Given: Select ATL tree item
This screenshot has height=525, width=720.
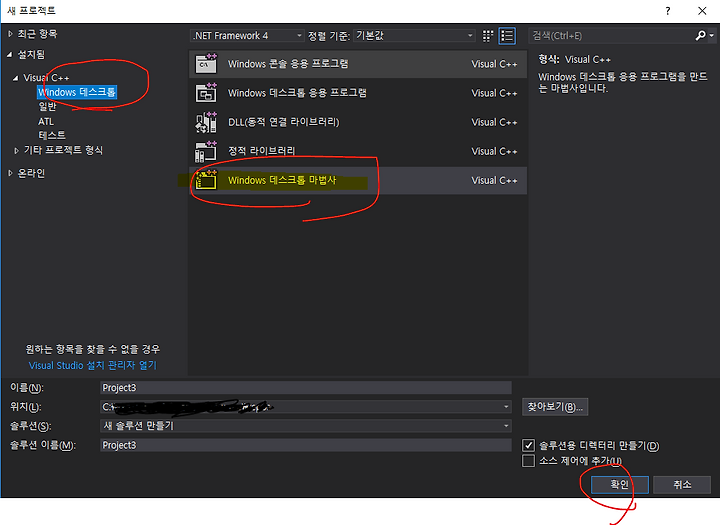Looking at the screenshot, I should pyautogui.click(x=46, y=122).
